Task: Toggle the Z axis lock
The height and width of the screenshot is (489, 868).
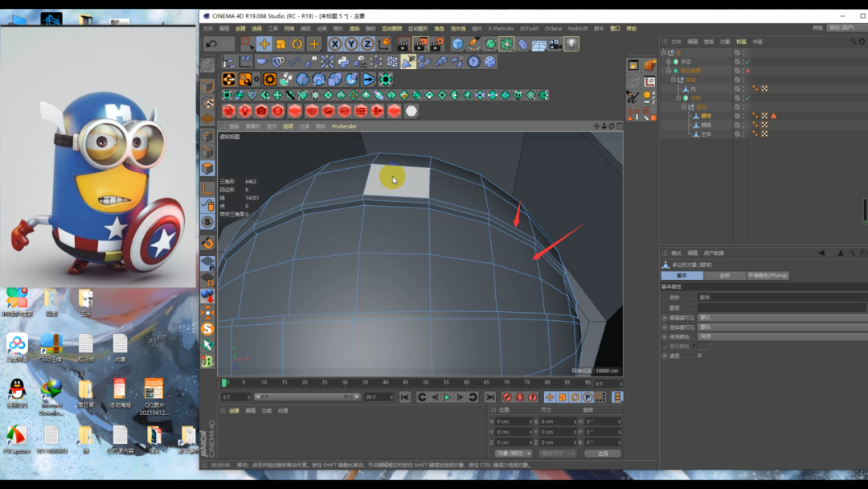Action: tap(367, 43)
